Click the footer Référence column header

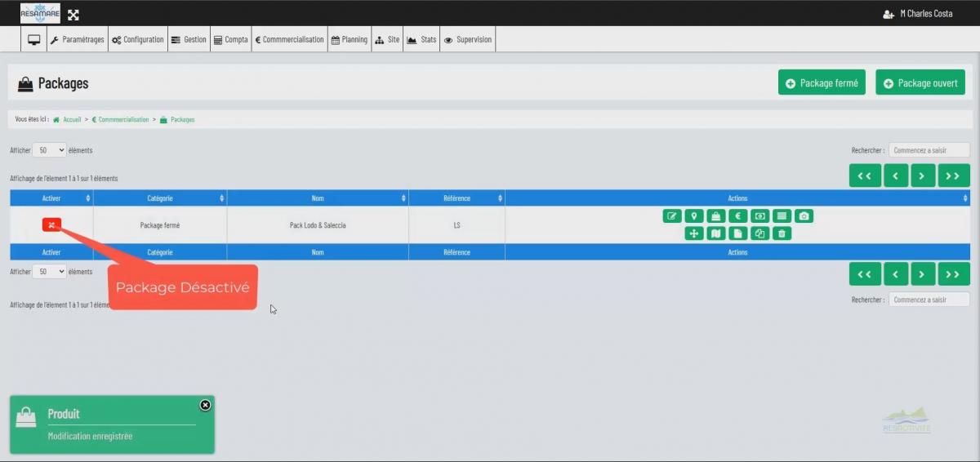click(457, 252)
